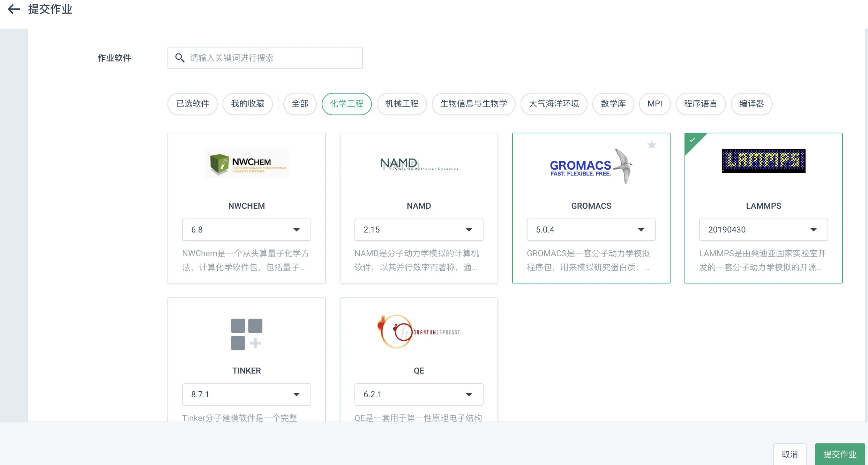Open the GROMACS version 5.0.4 dropdown
Image resolution: width=868 pixels, height=465 pixels.
[x=591, y=230]
